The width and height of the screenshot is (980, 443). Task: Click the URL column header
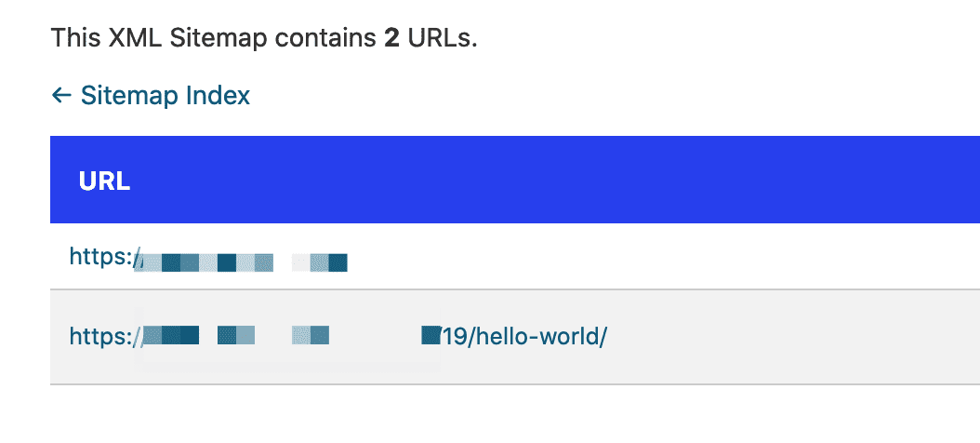tap(104, 181)
